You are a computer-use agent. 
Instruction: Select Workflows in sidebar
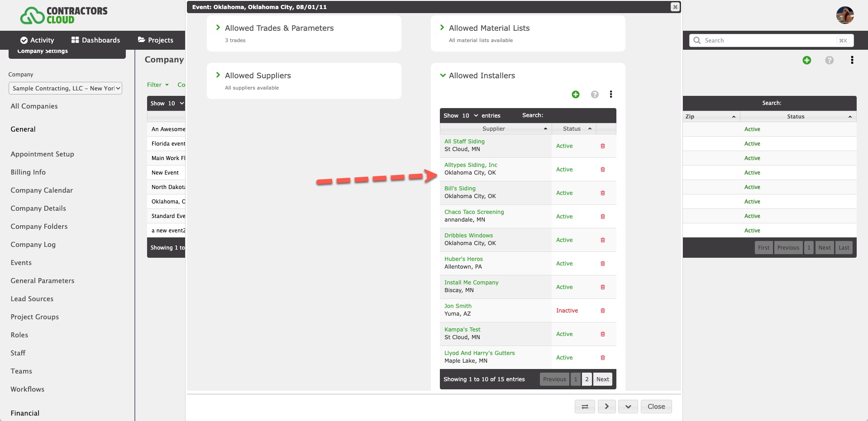[x=28, y=389]
